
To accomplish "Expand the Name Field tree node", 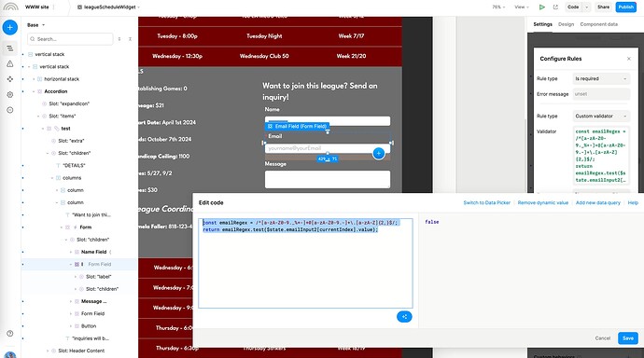I will (x=71, y=253).
